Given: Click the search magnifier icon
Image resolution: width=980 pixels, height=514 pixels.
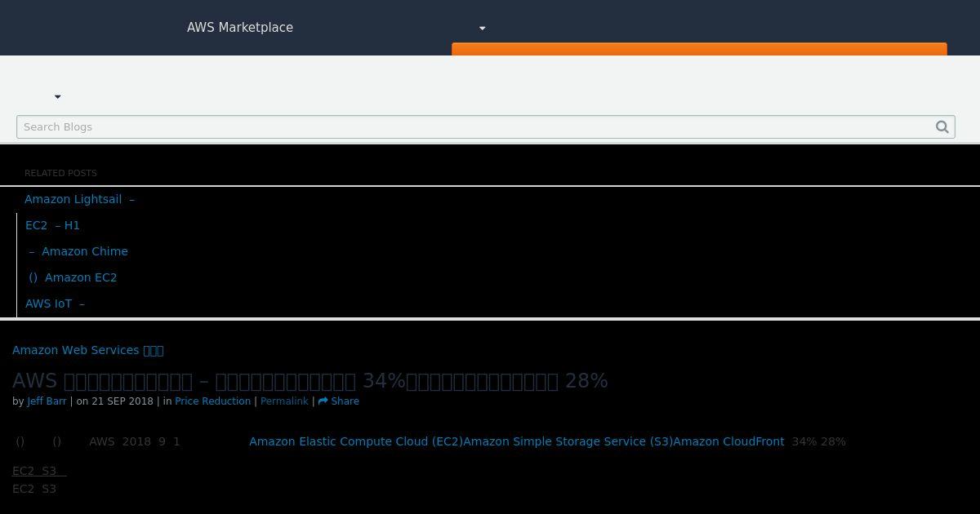Looking at the screenshot, I should point(942,126).
